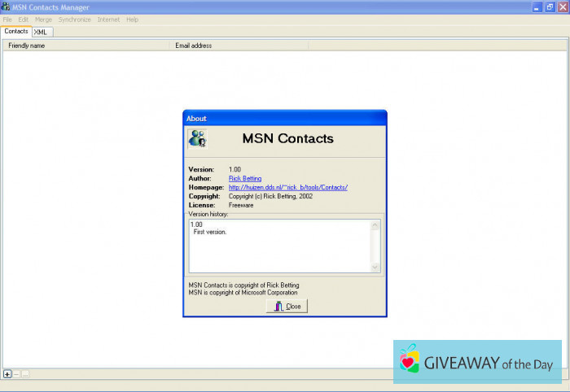Click the MSN Contacts logo in About dialog

(197, 138)
